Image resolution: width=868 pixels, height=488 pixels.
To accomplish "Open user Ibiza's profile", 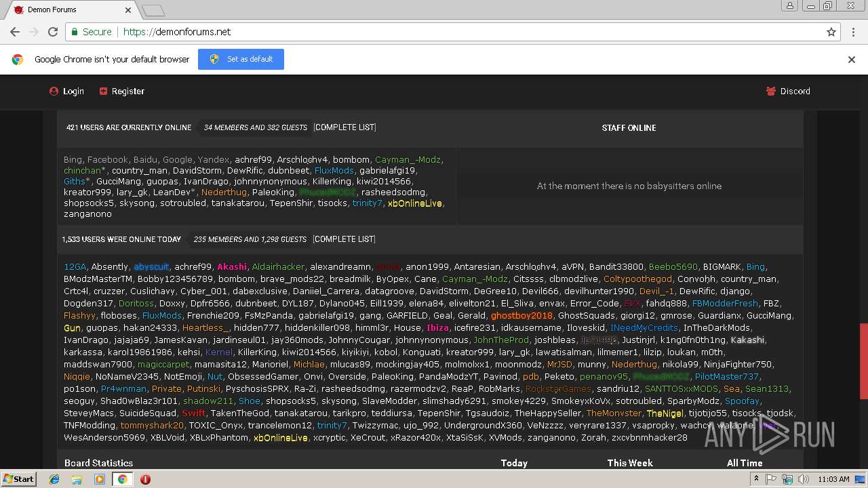I will [x=437, y=328].
